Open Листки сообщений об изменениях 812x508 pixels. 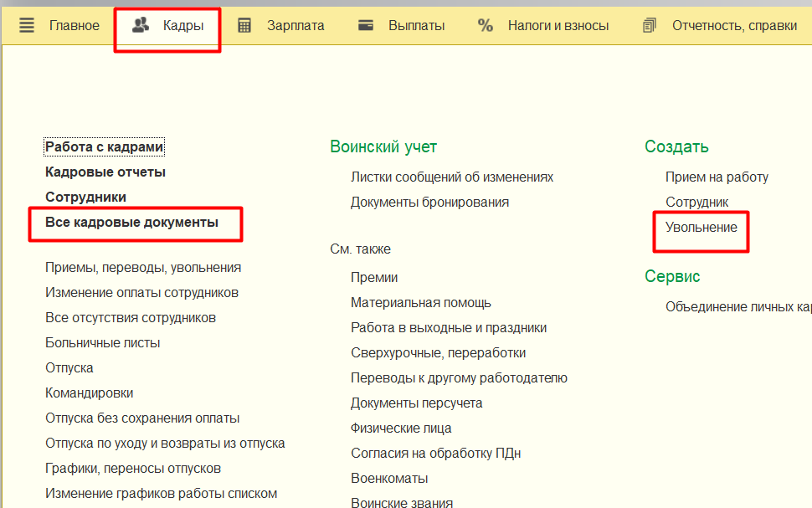[x=451, y=177]
